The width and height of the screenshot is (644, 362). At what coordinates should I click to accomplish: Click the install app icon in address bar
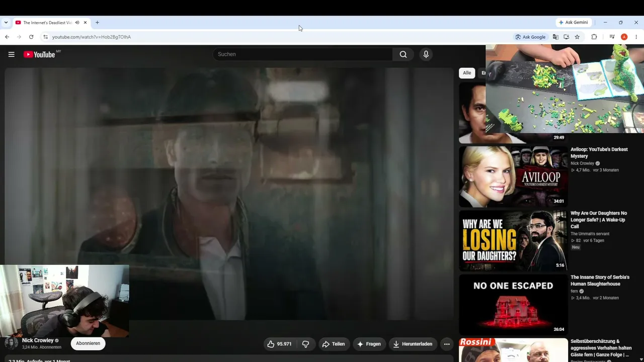566,37
